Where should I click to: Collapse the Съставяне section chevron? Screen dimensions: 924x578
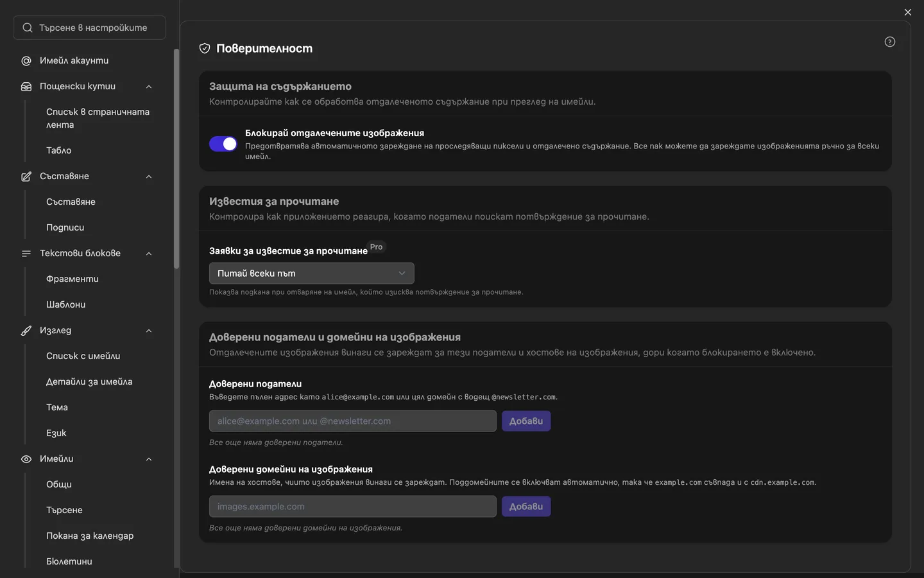[149, 177]
